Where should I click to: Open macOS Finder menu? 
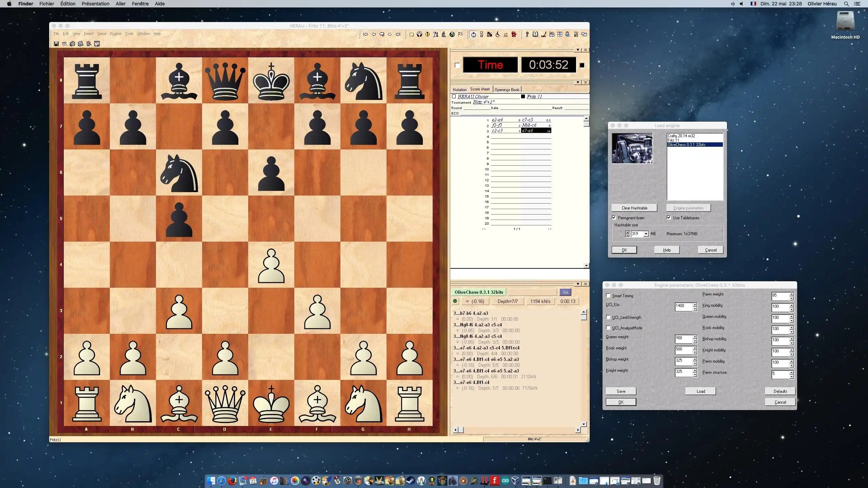coord(26,4)
